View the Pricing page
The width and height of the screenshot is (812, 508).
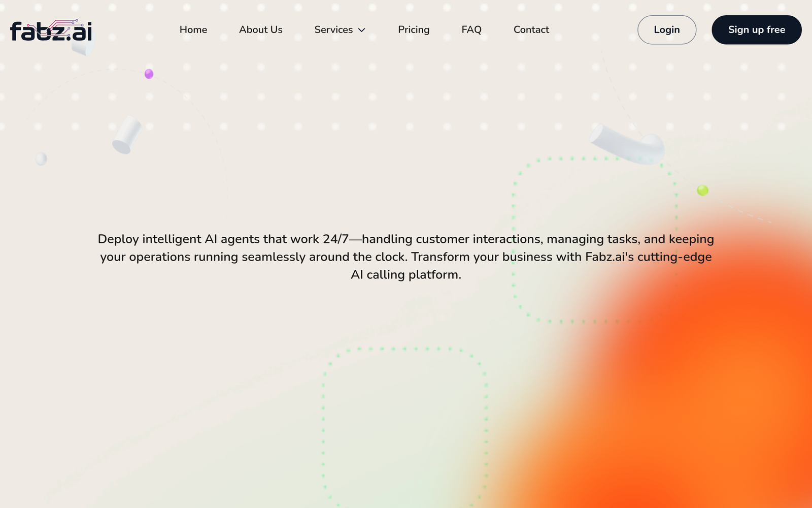pyautogui.click(x=414, y=29)
